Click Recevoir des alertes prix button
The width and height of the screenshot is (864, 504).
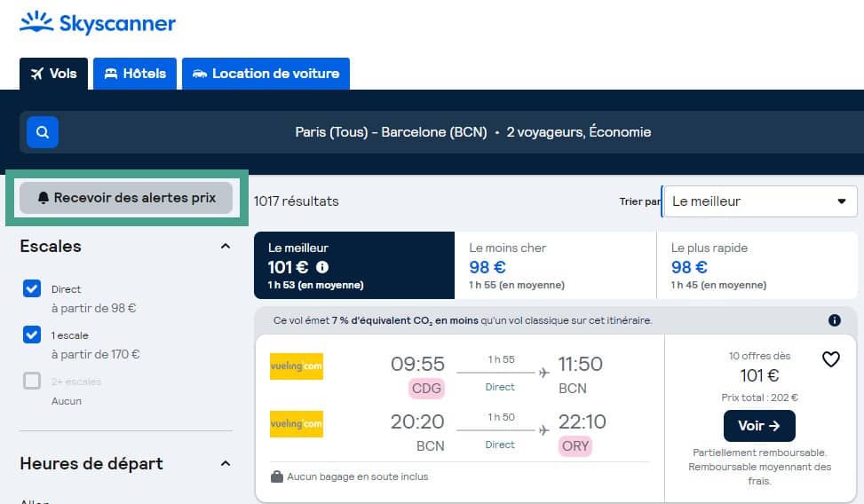tap(126, 198)
